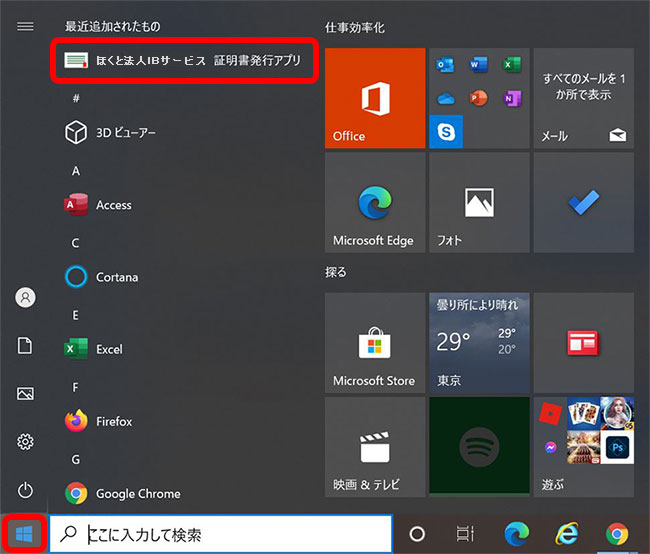Open the Microsoft Store tile

coord(374,343)
